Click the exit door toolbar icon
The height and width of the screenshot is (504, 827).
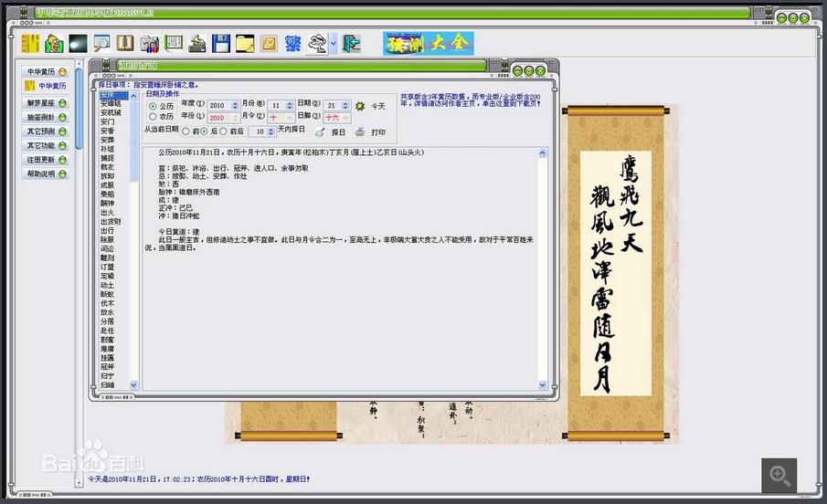coord(352,43)
